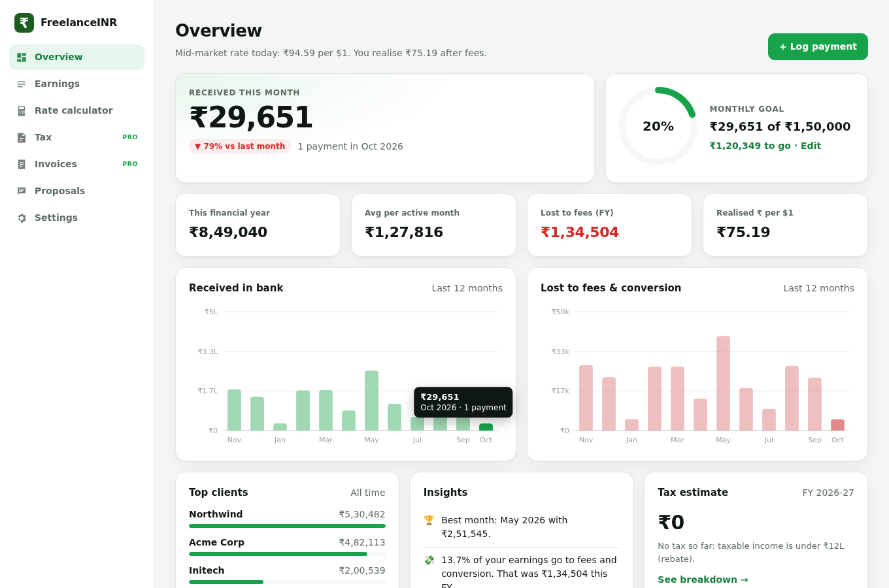889x588 pixels.
Task: Click the Log payment button
Action: pyautogui.click(x=818, y=46)
